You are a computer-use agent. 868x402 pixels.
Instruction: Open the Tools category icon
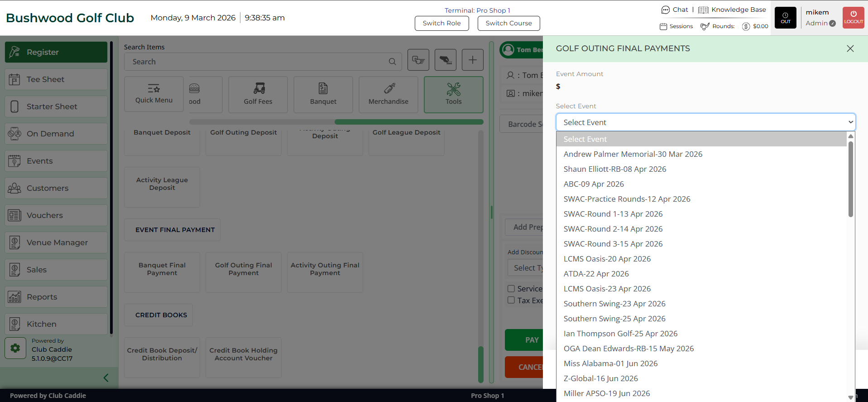453,89
